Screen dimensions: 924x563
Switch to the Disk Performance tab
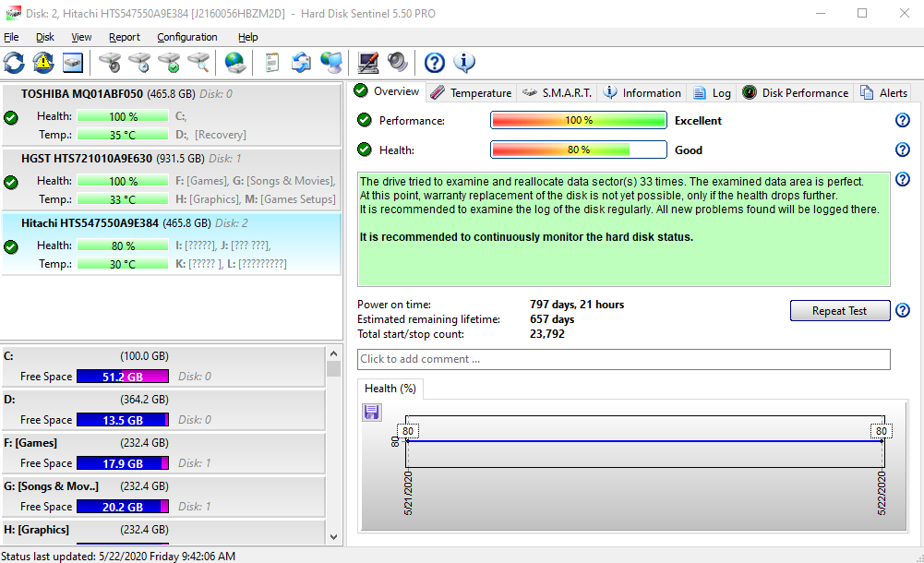point(796,93)
